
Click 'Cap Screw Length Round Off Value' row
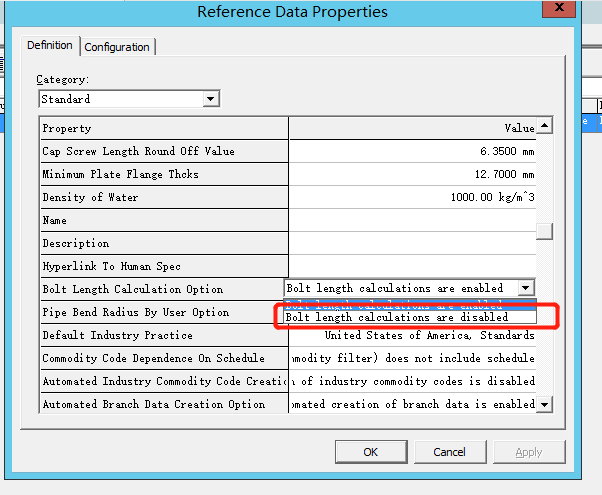point(164,151)
